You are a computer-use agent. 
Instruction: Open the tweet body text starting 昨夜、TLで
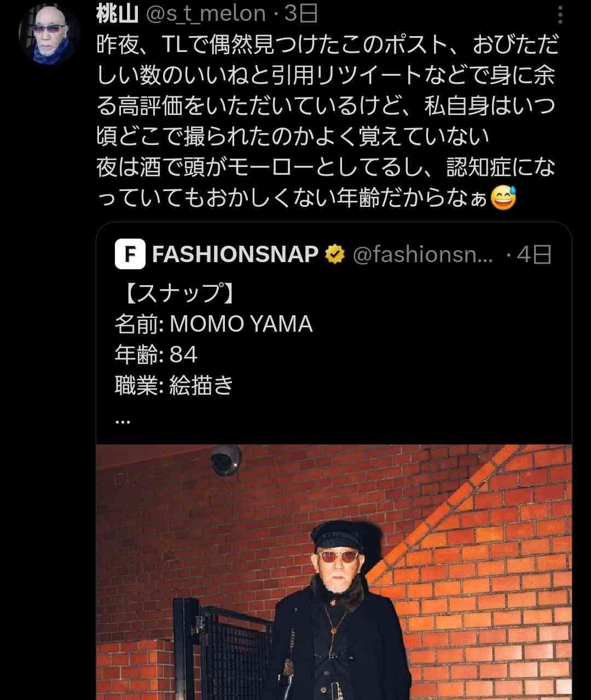[x=327, y=121]
